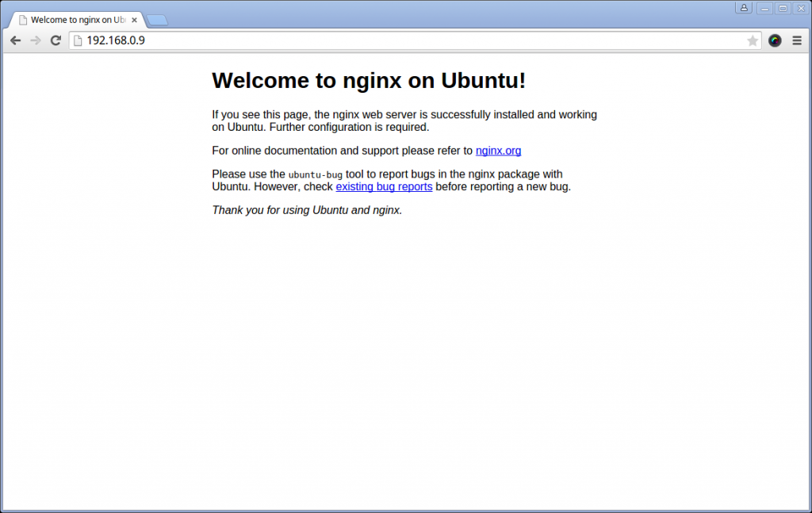
Task: Navigate back using the back arrow
Action: coord(16,40)
